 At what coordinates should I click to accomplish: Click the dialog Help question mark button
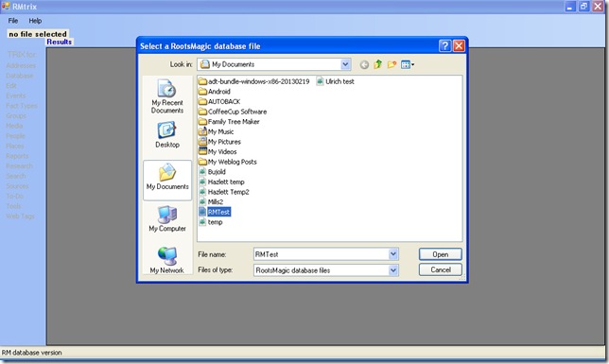(x=445, y=45)
